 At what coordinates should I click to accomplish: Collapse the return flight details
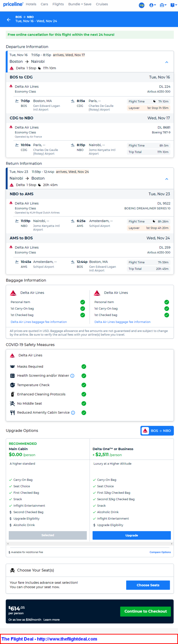coord(167,179)
